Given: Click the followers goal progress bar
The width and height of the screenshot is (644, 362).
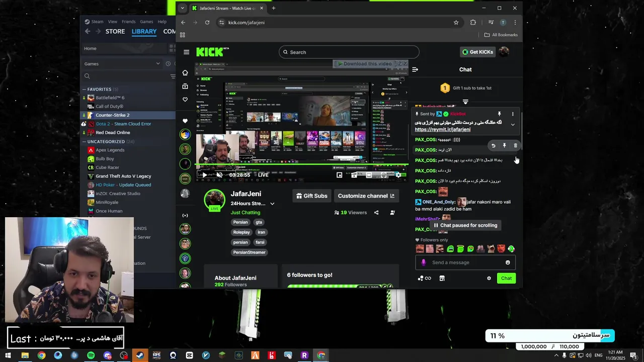Looking at the screenshot, I should [x=340, y=287].
